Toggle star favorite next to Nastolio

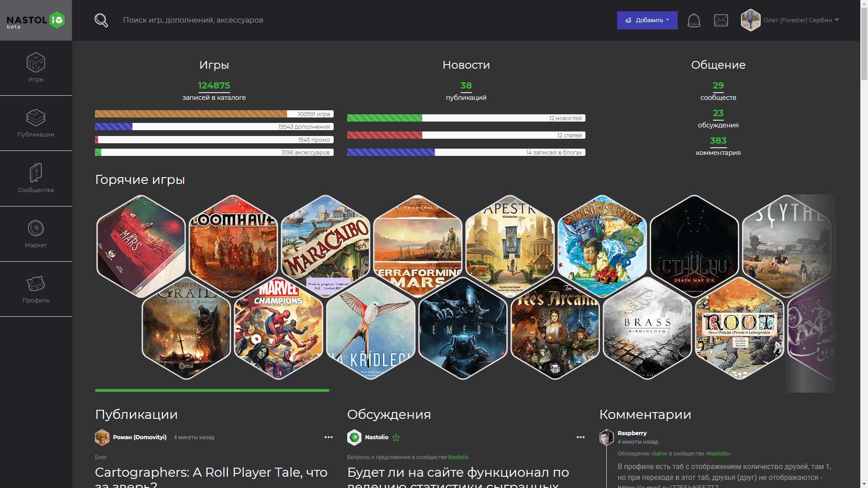396,437
